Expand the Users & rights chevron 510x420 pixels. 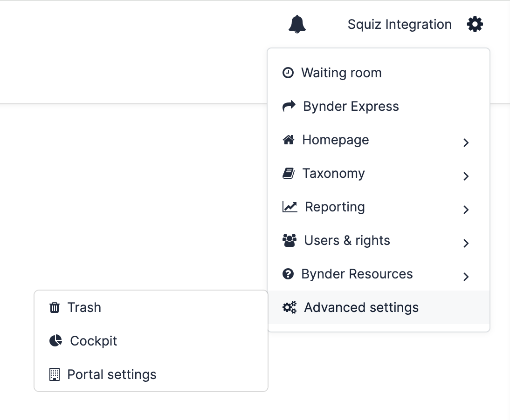(x=466, y=243)
